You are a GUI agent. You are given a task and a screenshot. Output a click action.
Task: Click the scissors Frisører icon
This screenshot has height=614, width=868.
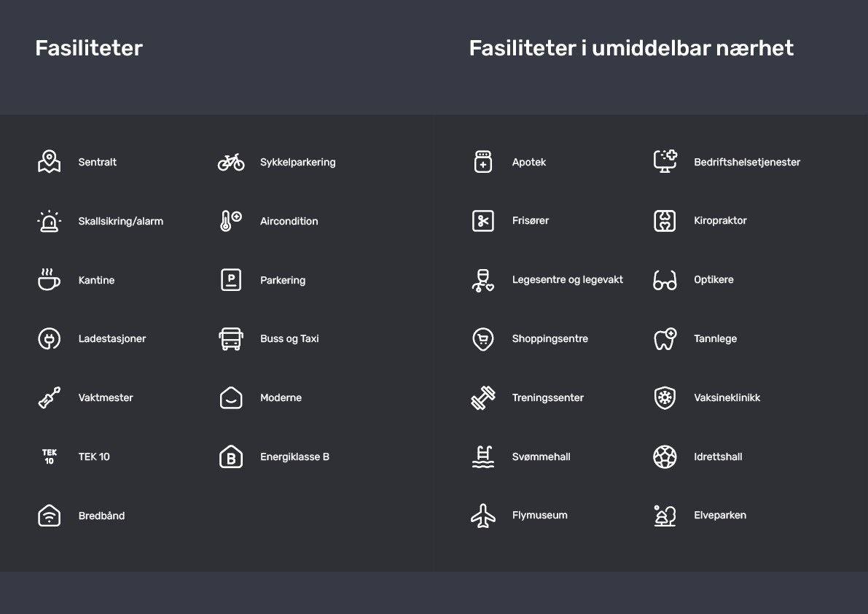click(483, 220)
